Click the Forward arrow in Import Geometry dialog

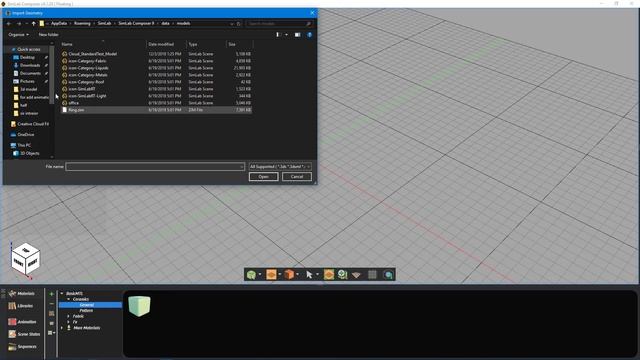click(19, 24)
